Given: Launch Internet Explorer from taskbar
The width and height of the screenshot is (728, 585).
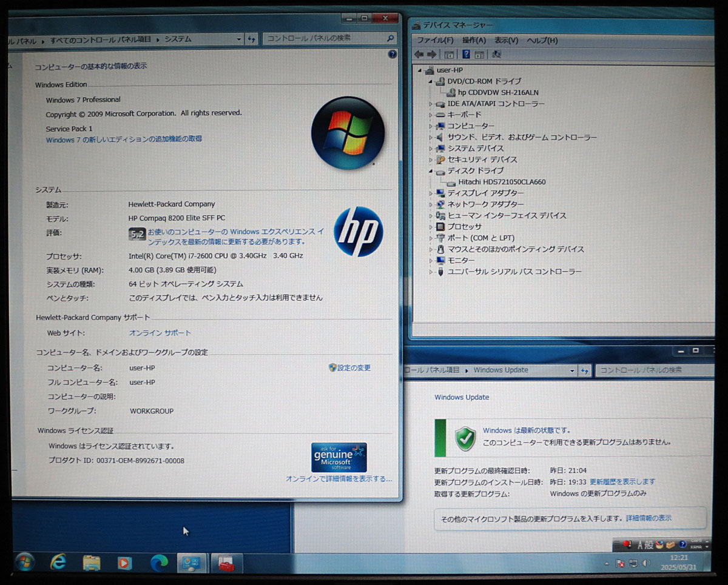Looking at the screenshot, I should [58, 563].
